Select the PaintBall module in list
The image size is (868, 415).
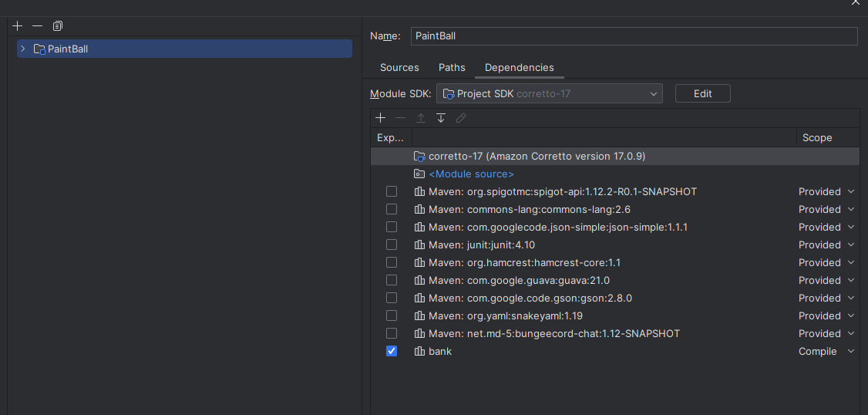[x=184, y=49]
